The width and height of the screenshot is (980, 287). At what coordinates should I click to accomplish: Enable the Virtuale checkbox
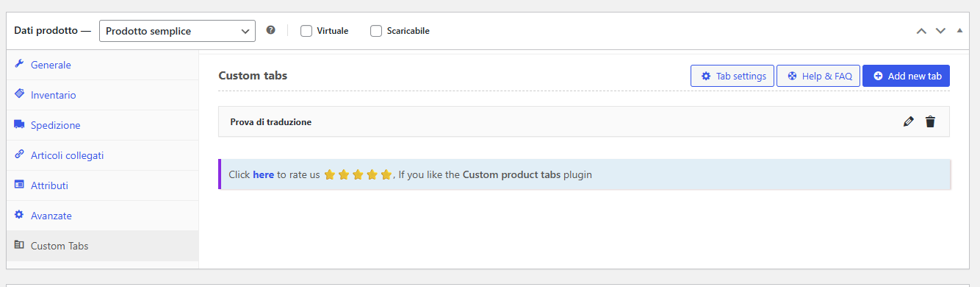click(306, 31)
